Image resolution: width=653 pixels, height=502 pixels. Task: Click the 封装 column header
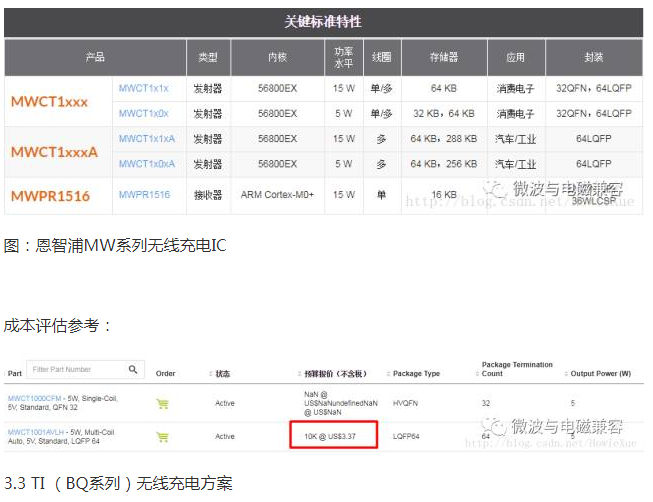[594, 57]
